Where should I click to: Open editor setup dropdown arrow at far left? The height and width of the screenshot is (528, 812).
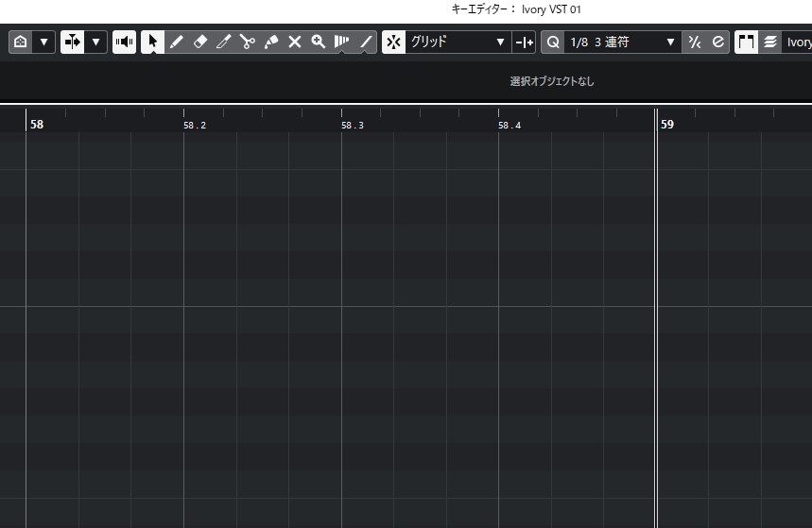43,43
